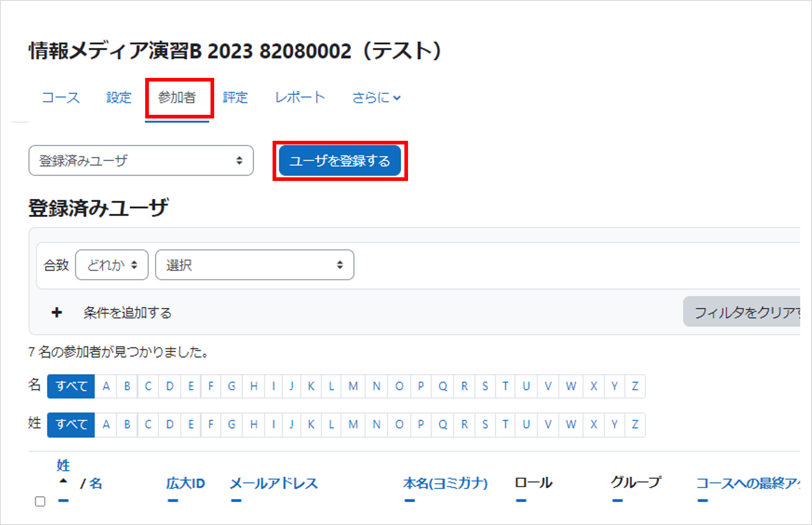
Task: Hide the コースへの最終アクセス column via dash icon
Action: [x=702, y=501]
